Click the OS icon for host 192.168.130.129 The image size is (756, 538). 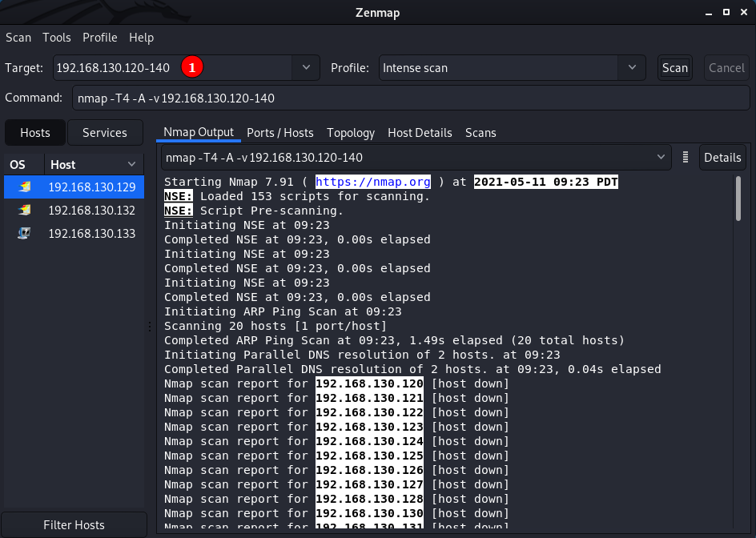coord(25,187)
